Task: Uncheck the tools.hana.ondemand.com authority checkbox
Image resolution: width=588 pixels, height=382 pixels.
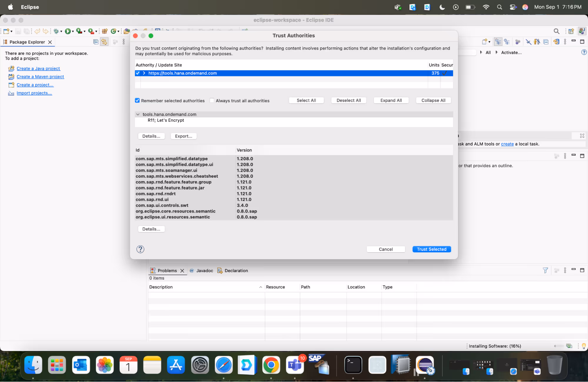Action: pyautogui.click(x=138, y=73)
